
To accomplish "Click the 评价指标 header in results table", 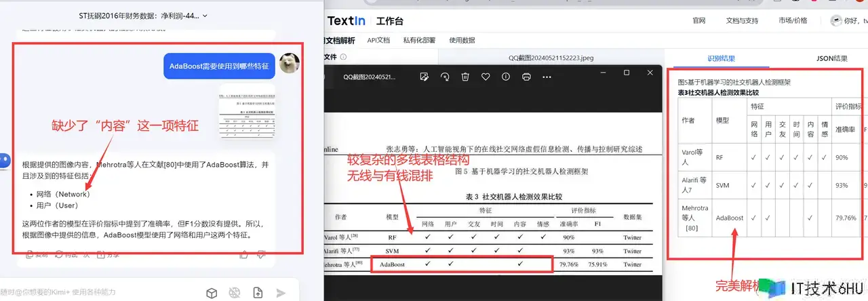I will [x=848, y=106].
